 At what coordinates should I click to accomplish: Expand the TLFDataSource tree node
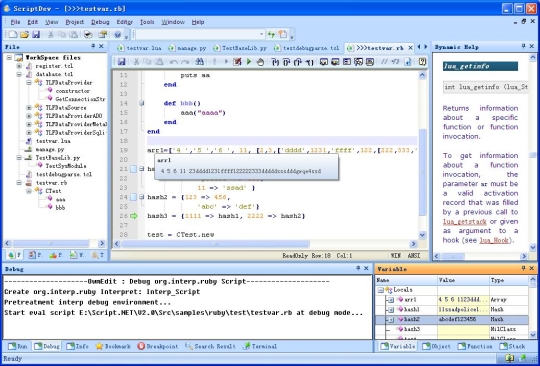pos(29,108)
